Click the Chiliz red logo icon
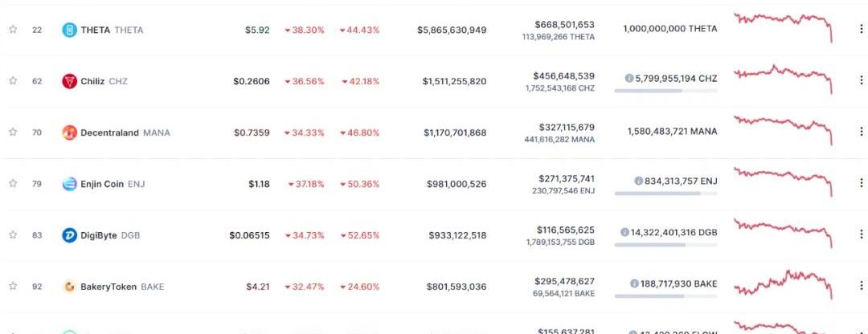The width and height of the screenshot is (868, 334). pyautogui.click(x=69, y=81)
